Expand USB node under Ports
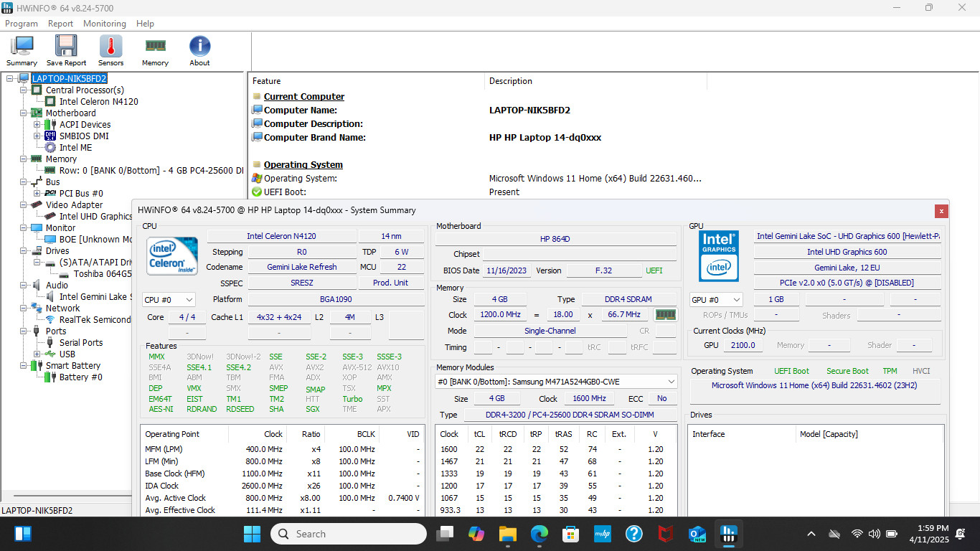The width and height of the screenshot is (980, 551). (x=37, y=354)
